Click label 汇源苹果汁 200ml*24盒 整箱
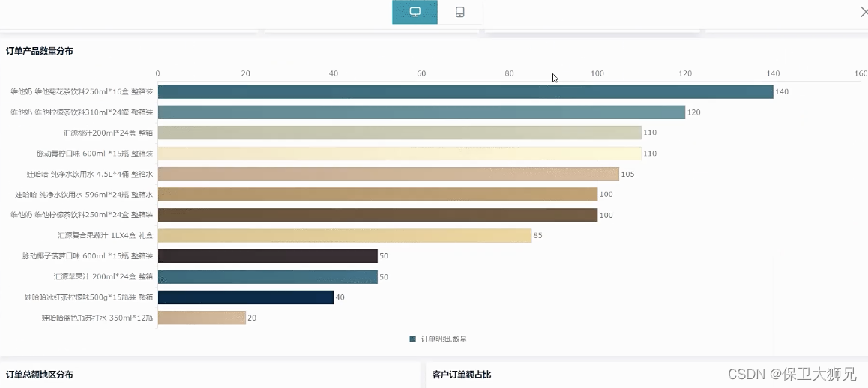 (103, 276)
